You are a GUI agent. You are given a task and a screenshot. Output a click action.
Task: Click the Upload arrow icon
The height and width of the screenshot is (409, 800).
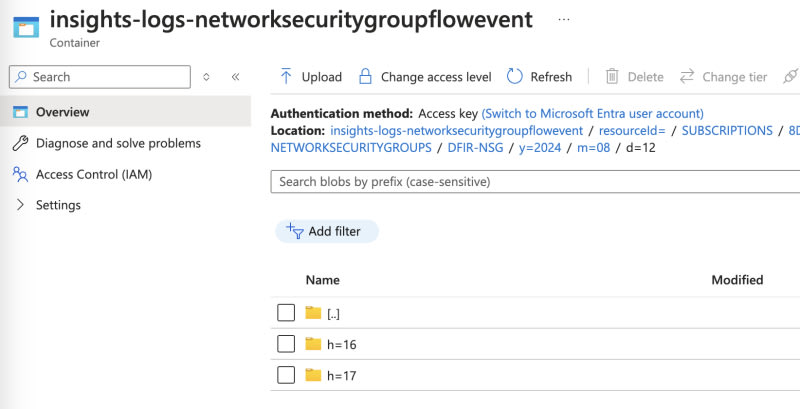[x=286, y=77]
